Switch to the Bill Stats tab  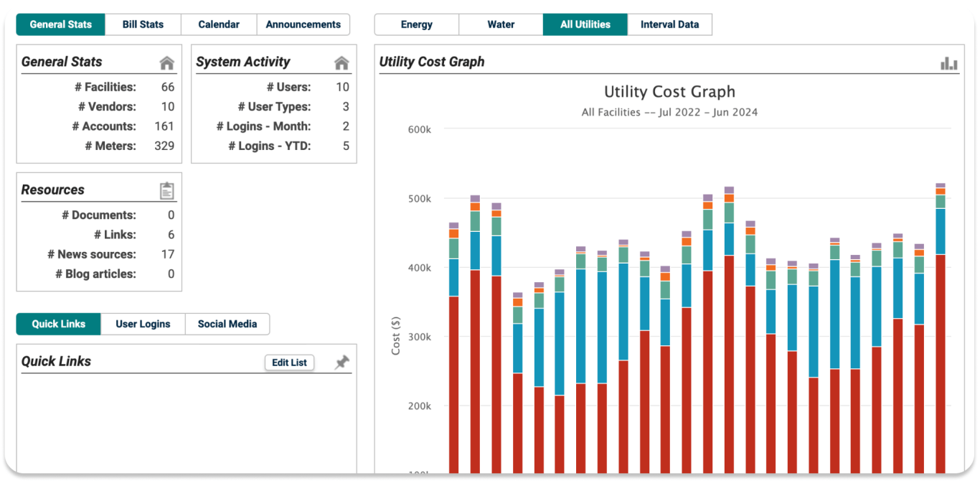[143, 24]
